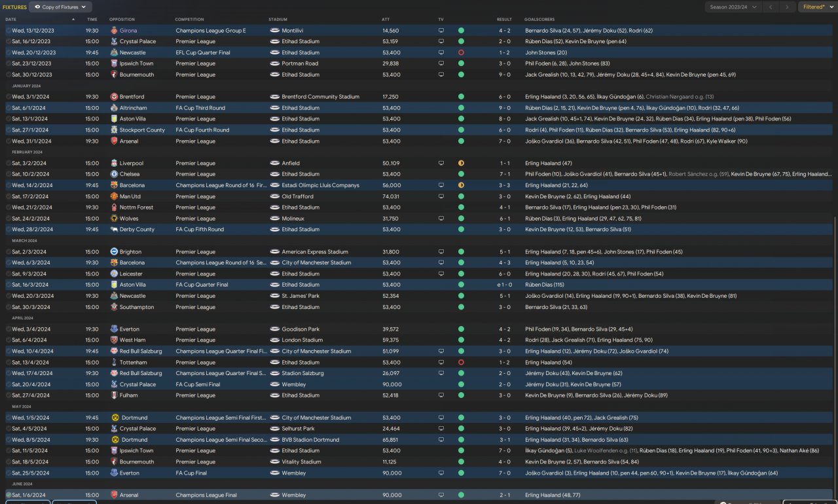Screen dimensions: 838x504
Task: Click the Chelsea club crest icon
Action: pyautogui.click(x=114, y=174)
